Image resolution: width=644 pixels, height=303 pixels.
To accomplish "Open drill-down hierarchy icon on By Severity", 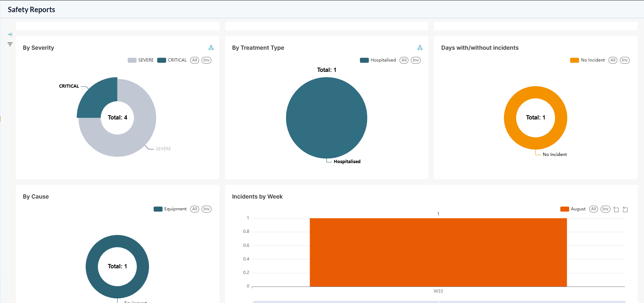I will [211, 48].
